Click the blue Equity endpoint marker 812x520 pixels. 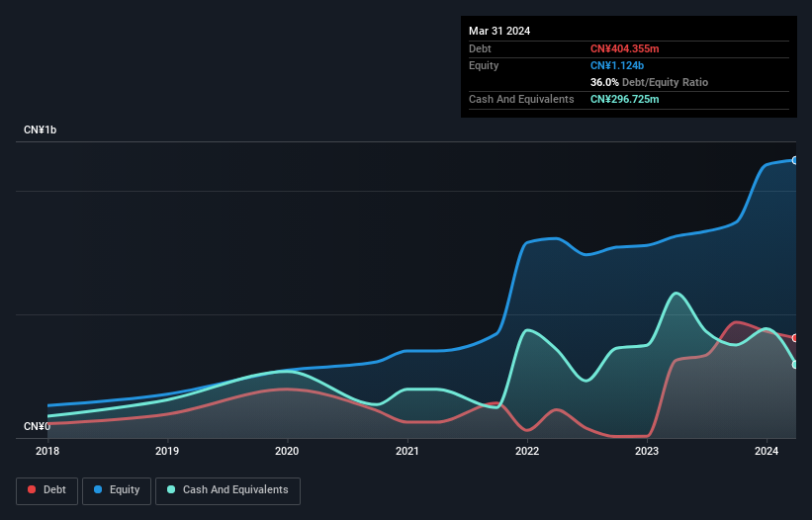795,160
